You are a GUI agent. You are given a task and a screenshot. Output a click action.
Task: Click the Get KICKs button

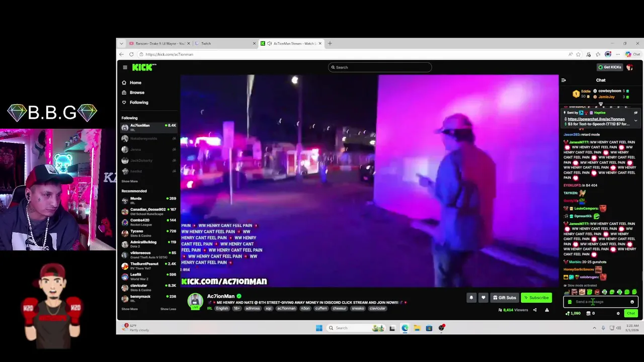coord(609,67)
